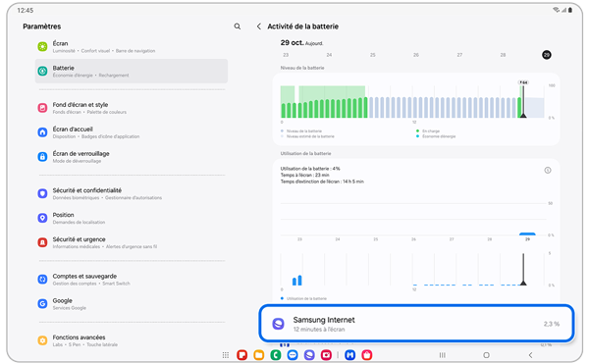Open blue M app from taskbar

coord(350,355)
